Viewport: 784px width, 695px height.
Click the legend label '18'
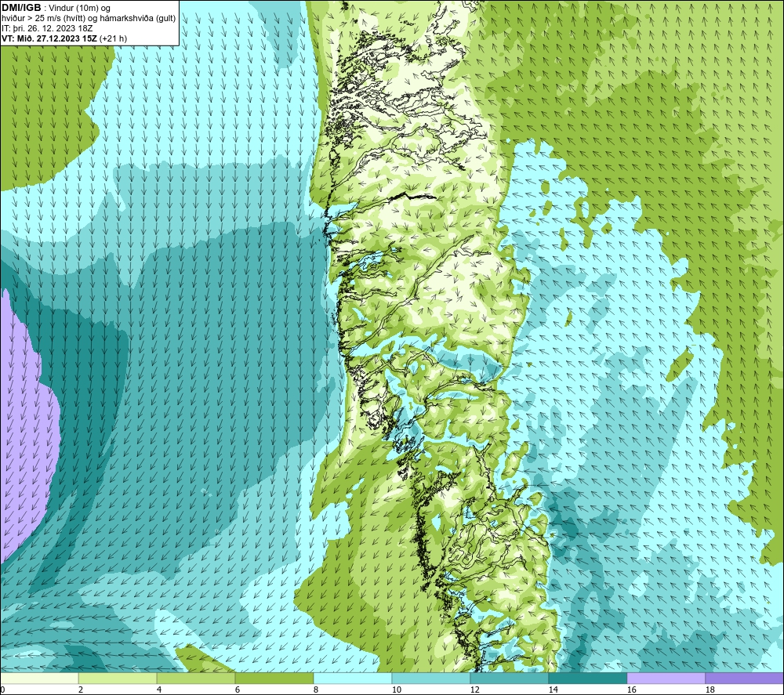coord(710,690)
